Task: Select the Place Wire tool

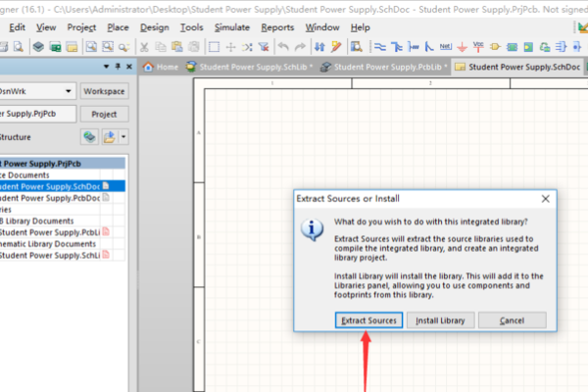Action: [380, 46]
